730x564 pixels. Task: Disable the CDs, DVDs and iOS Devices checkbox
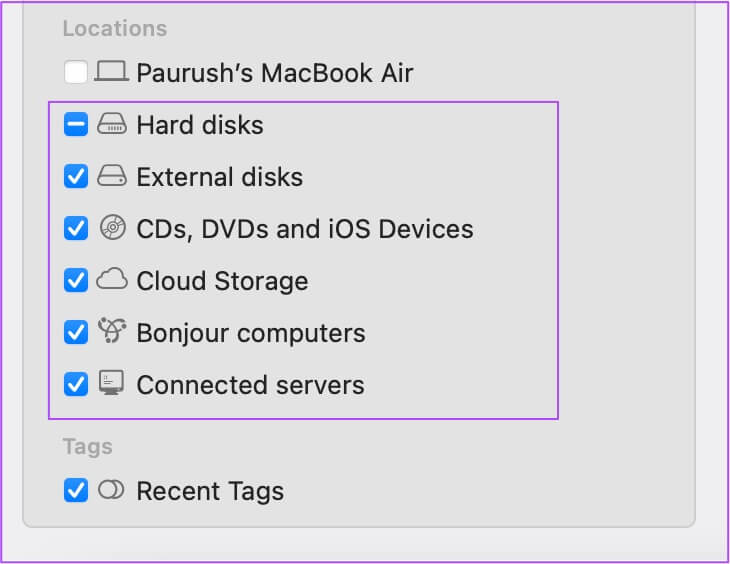click(76, 229)
